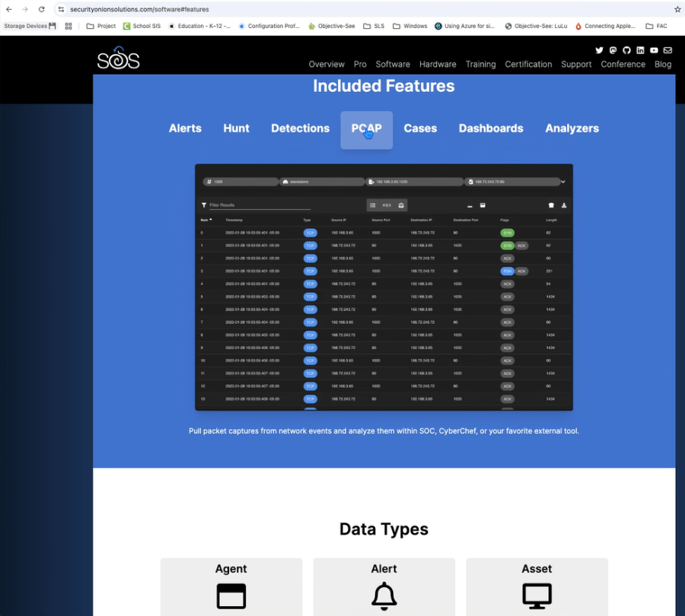
Task: Switch to the Alerts feature tab
Action: click(x=185, y=129)
